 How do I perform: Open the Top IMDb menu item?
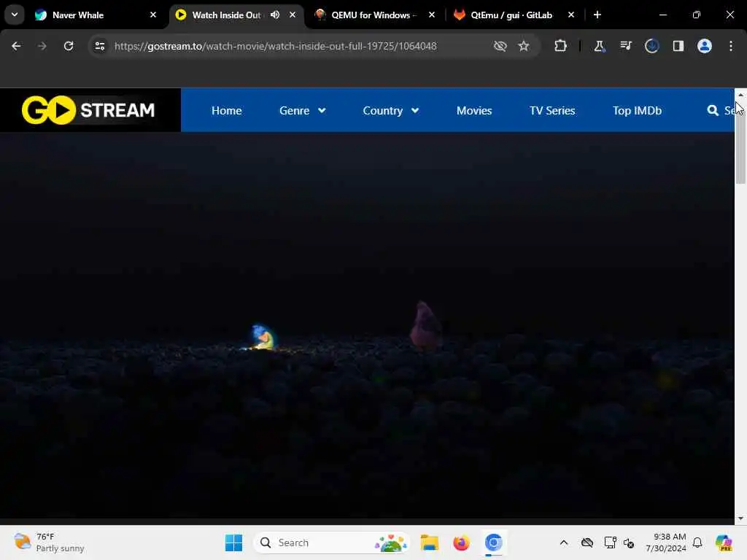(x=637, y=111)
